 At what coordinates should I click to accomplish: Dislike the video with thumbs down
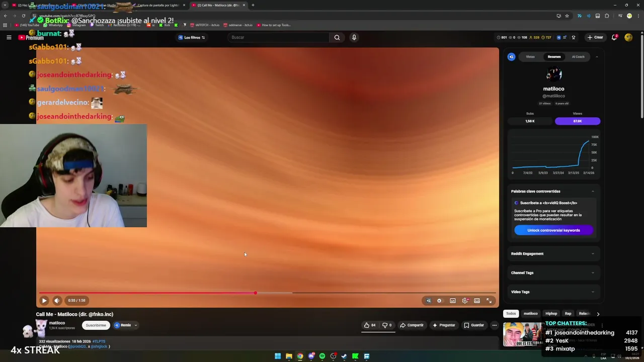tap(386, 325)
